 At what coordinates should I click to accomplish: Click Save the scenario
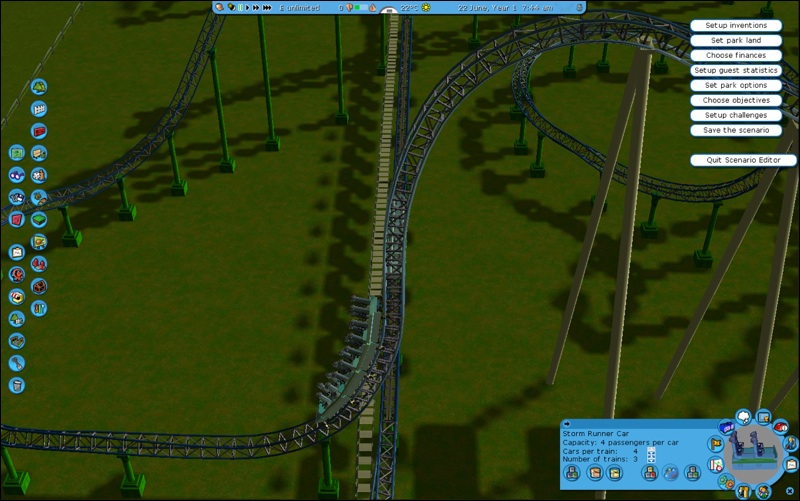pos(736,130)
